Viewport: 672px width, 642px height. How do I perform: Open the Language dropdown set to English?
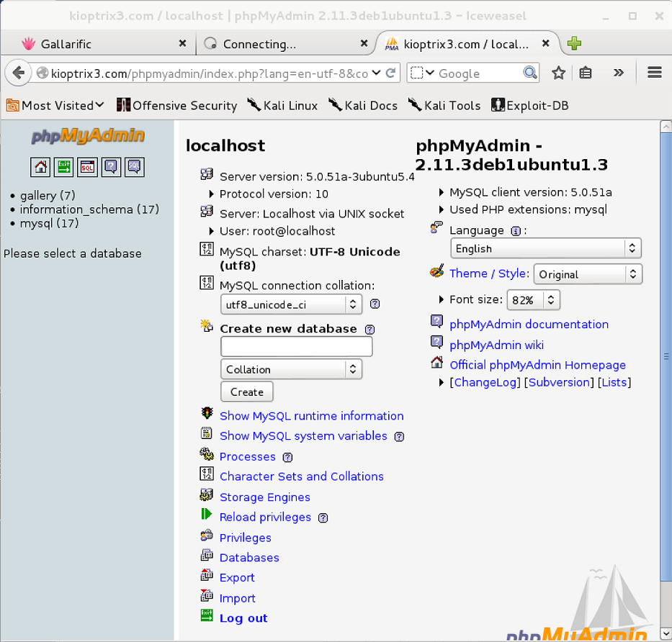[x=546, y=248]
